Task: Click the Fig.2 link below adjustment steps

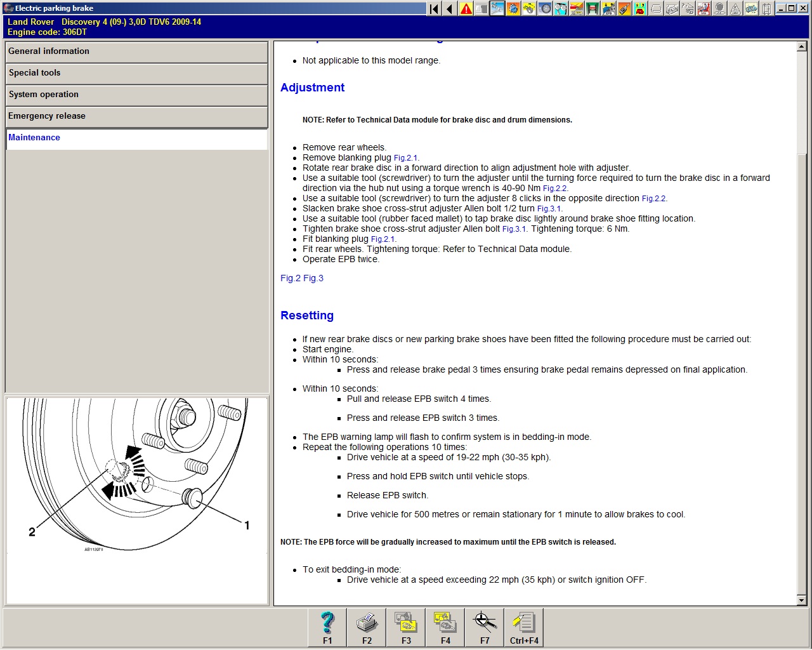Action: (291, 278)
